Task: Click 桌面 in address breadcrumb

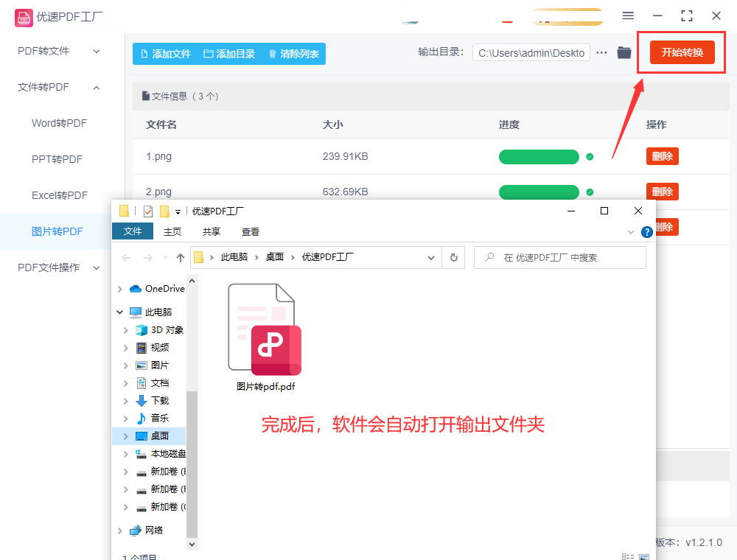Action: pos(274,257)
